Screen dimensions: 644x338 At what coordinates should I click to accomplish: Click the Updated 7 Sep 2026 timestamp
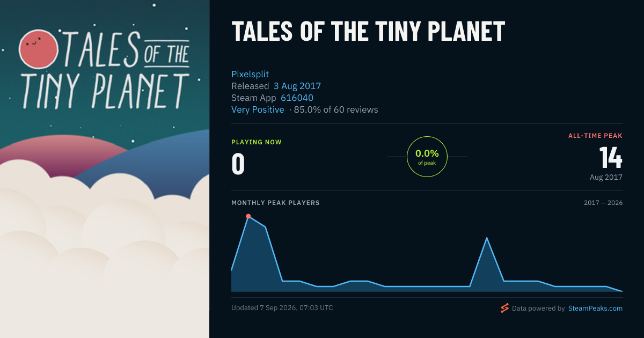[282, 308]
